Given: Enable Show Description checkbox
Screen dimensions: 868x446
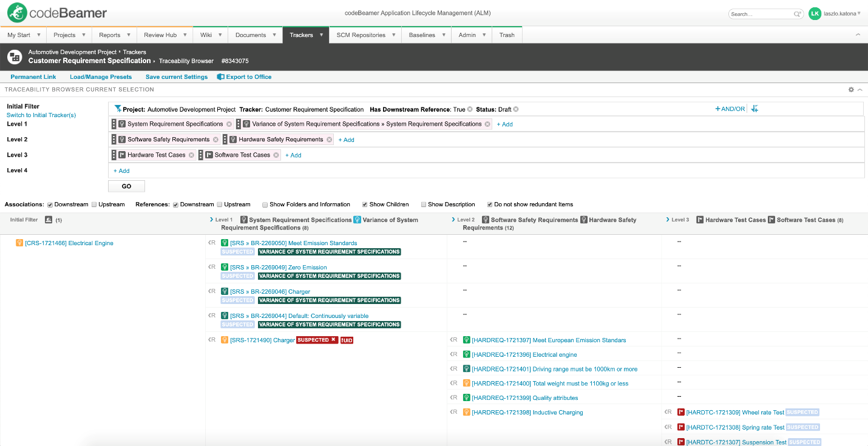Looking at the screenshot, I should 423,204.
